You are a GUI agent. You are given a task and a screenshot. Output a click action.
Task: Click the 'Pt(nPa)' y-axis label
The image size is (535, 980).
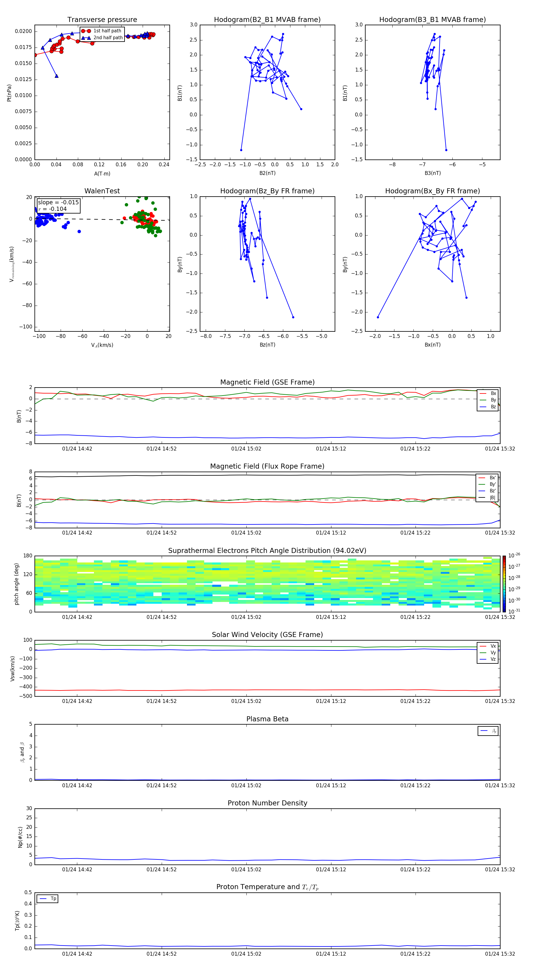tap(9, 92)
